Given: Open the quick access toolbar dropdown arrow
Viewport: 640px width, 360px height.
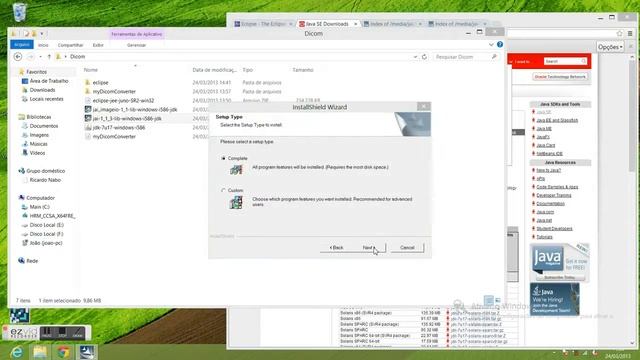Looking at the screenshot, I should pyautogui.click(x=42, y=34).
